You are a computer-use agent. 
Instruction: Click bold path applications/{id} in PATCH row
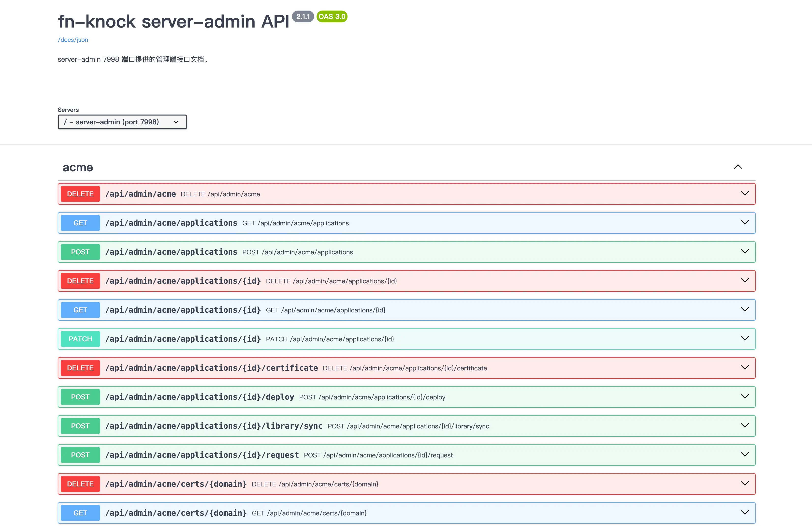coord(183,339)
